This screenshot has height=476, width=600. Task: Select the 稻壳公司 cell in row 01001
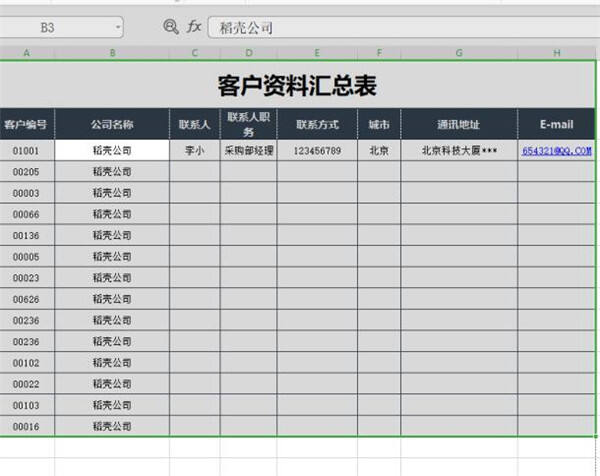112,150
